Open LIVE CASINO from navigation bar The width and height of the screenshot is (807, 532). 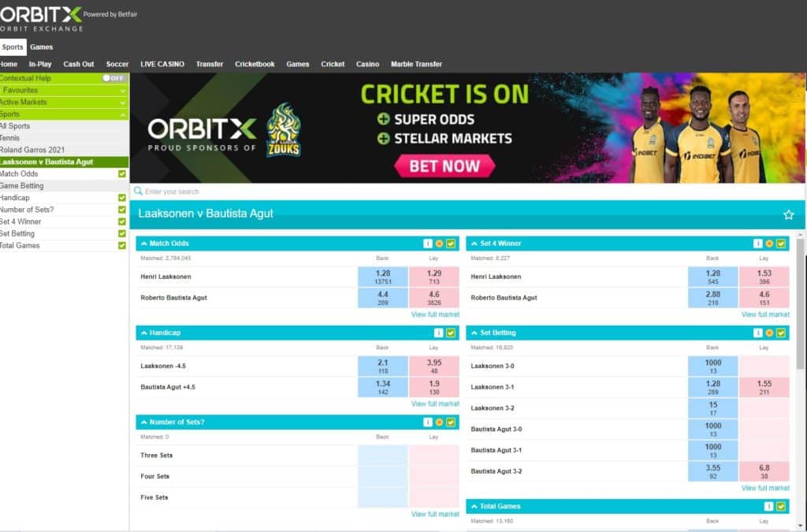[x=162, y=65]
